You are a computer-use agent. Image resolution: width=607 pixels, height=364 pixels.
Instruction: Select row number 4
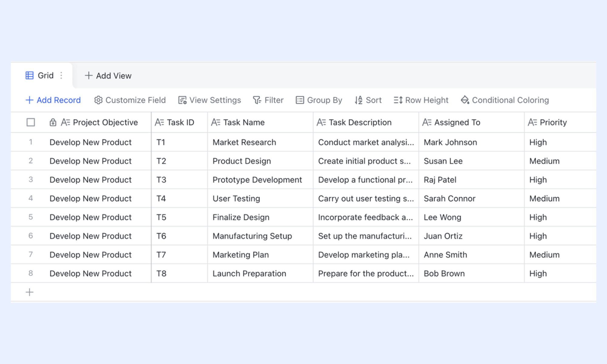(31, 198)
